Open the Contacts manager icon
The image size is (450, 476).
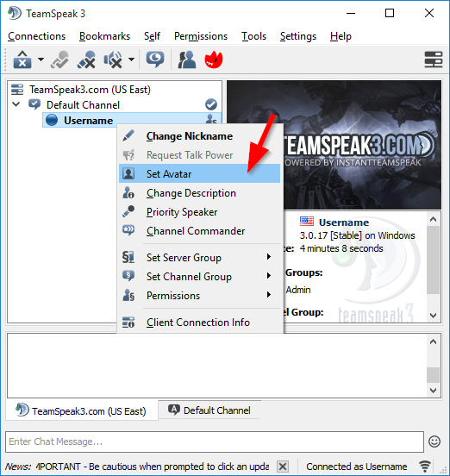186,60
